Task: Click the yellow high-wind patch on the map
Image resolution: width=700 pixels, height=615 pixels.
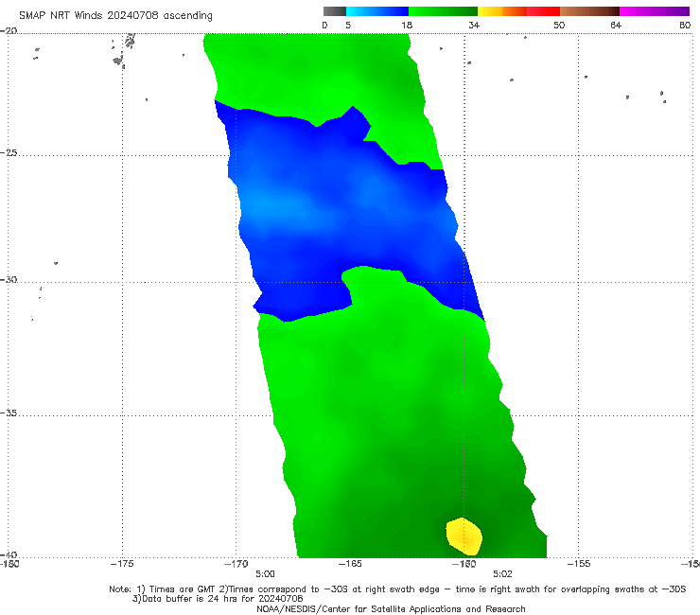Action: coord(464,536)
